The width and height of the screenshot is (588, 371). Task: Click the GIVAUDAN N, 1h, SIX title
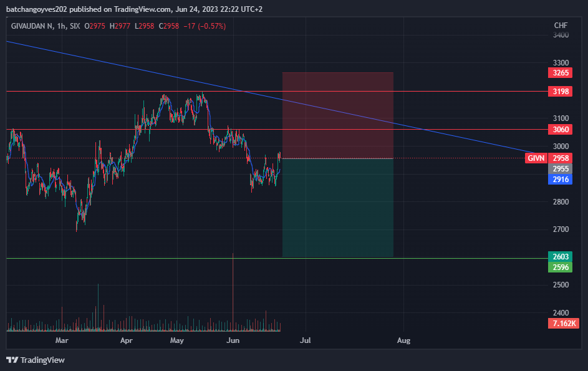pyautogui.click(x=46, y=26)
